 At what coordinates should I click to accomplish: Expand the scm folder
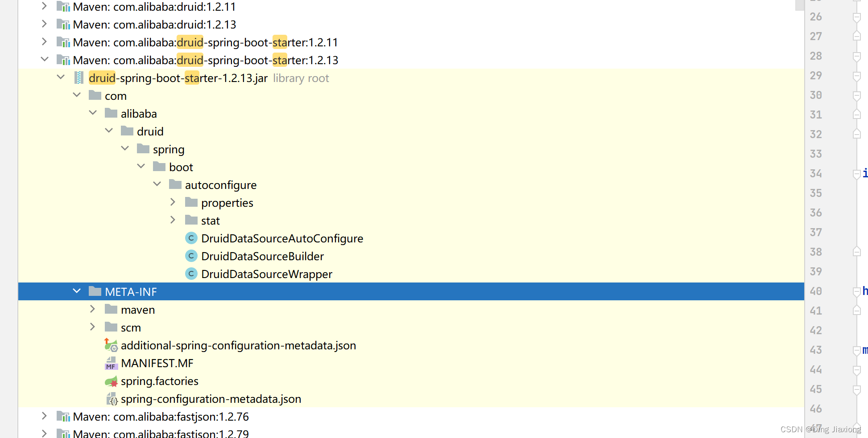pos(93,327)
